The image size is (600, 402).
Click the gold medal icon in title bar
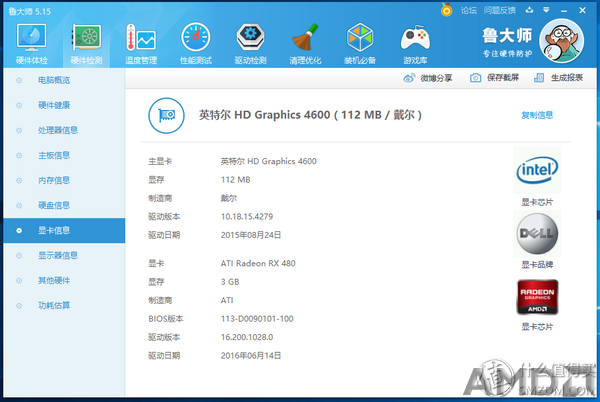point(446,10)
